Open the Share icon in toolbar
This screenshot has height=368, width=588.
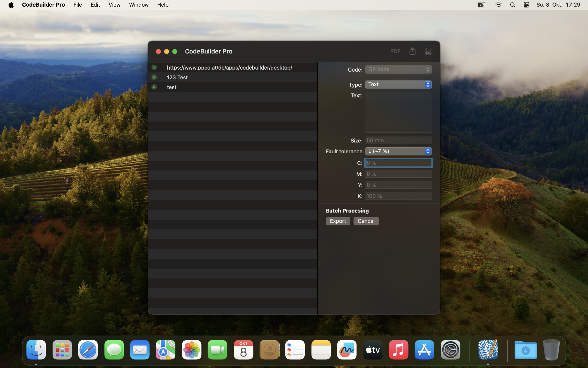[412, 51]
